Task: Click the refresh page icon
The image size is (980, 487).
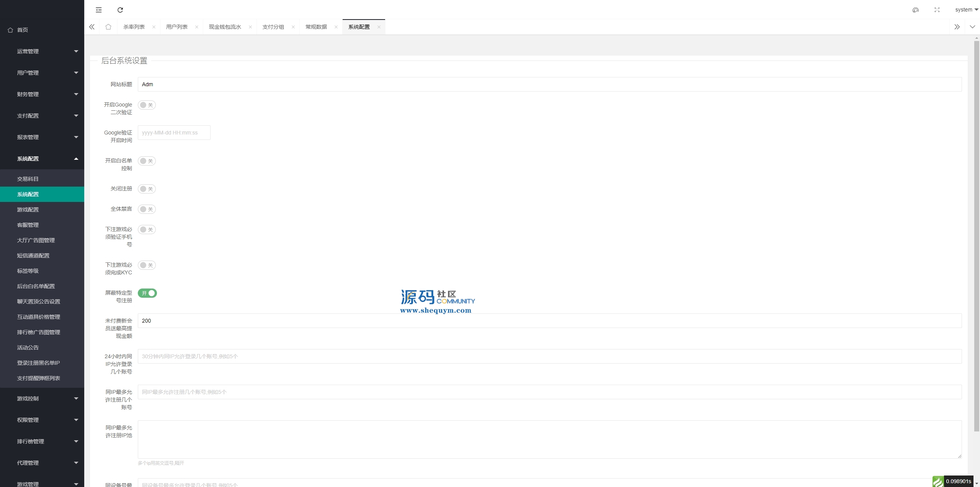Action: pos(120,10)
